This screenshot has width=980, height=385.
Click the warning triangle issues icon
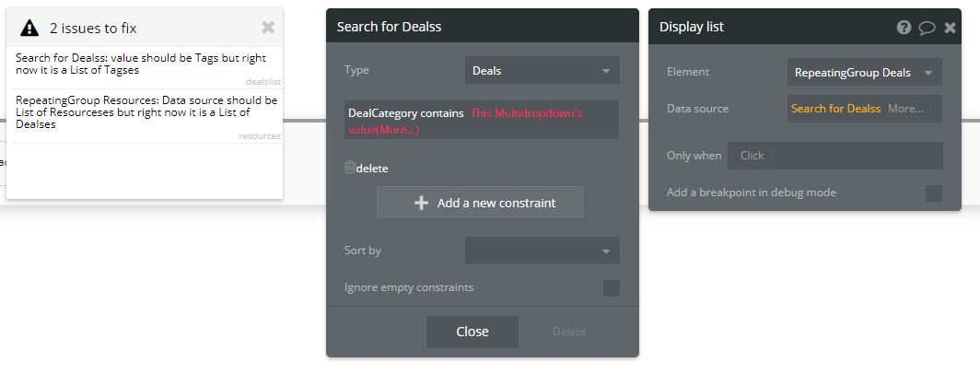point(29,29)
